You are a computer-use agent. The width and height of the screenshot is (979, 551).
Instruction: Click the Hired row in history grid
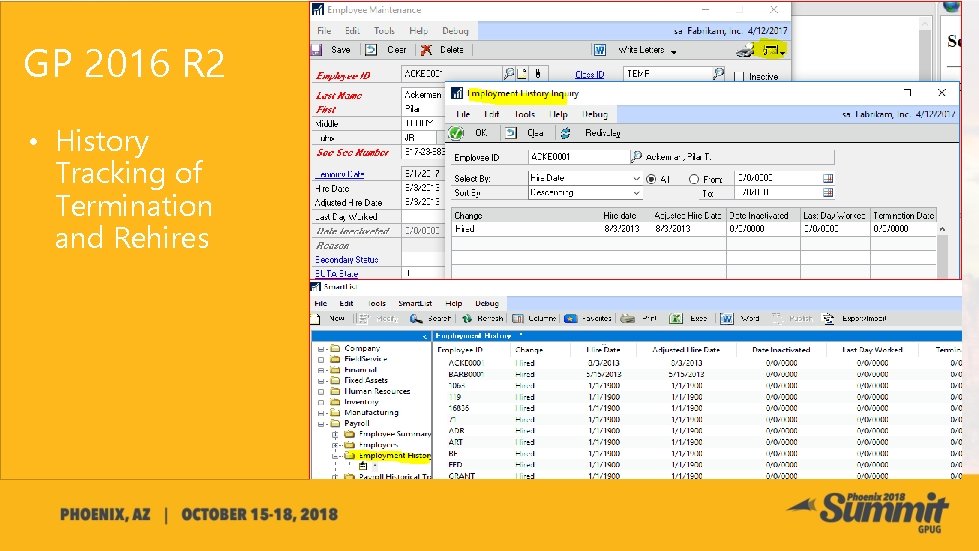694,229
